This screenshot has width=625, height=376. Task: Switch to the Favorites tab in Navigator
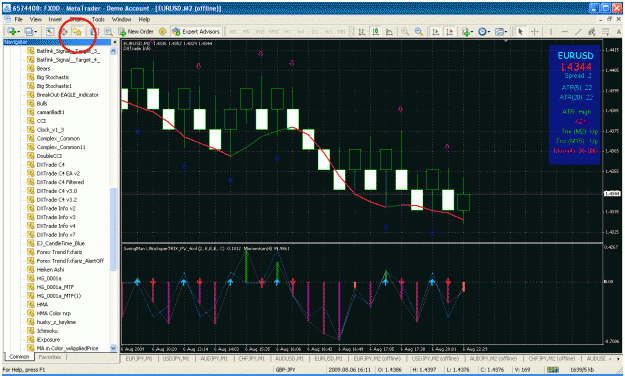point(50,357)
